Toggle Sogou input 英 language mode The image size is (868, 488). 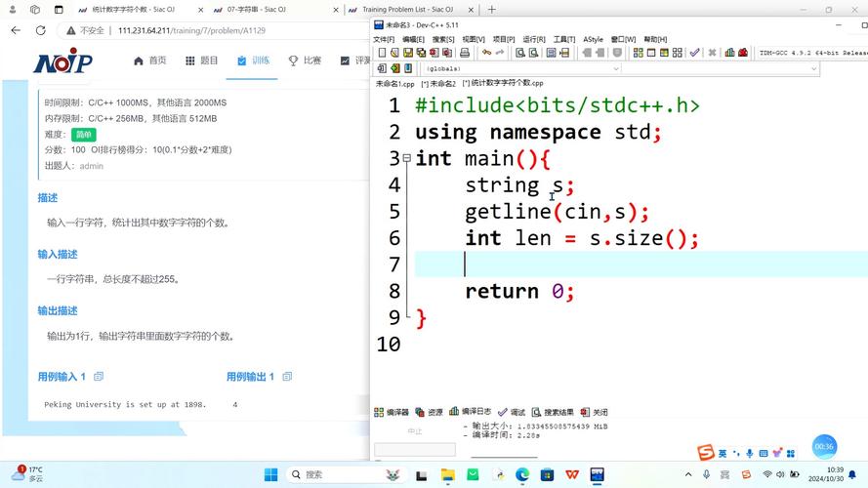point(723,453)
